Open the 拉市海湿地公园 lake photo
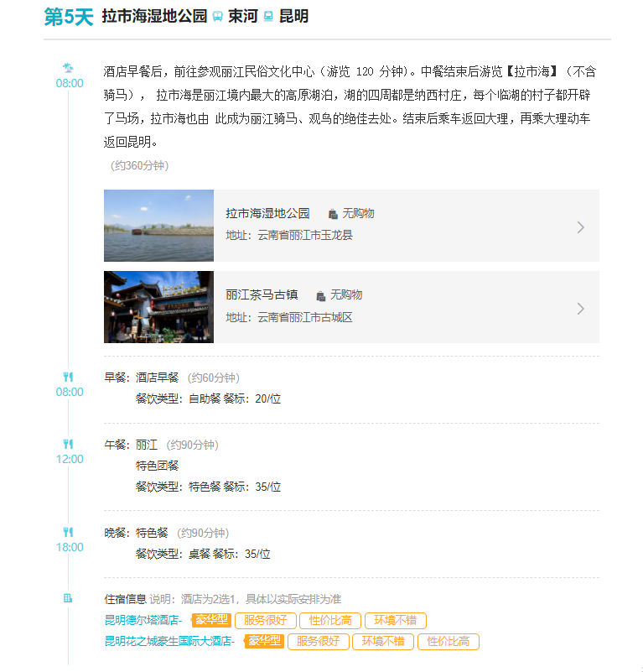This screenshot has height=672, width=643. [x=158, y=226]
